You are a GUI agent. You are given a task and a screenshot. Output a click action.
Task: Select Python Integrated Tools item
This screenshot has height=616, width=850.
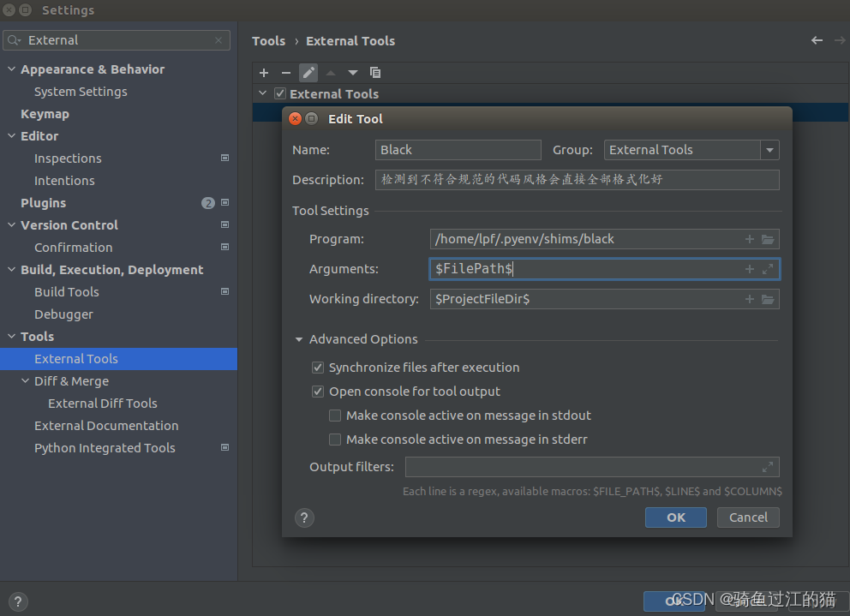[105, 448]
